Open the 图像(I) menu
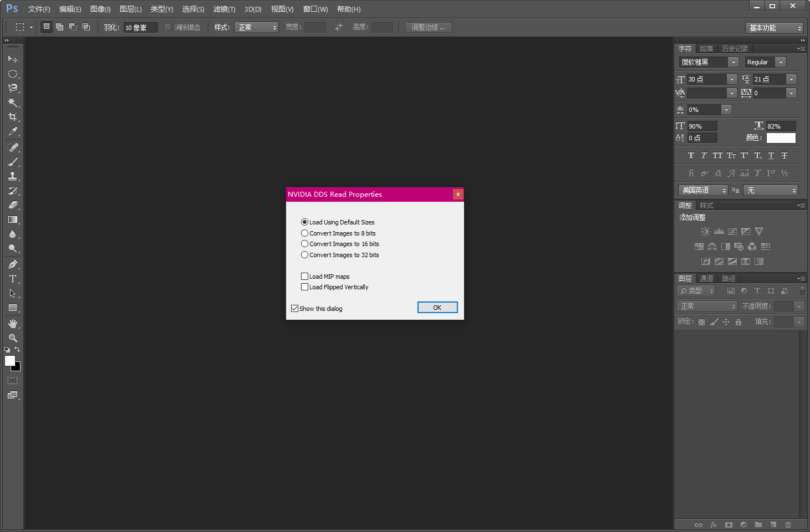 coord(100,9)
